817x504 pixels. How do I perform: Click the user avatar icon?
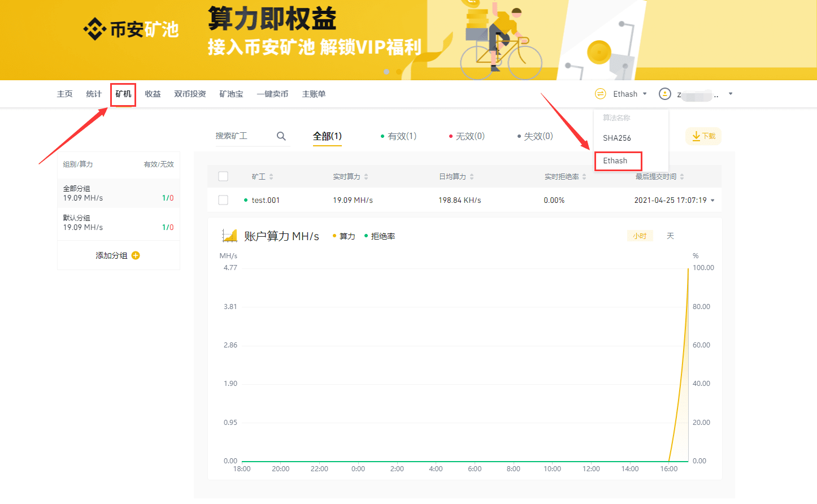click(665, 94)
